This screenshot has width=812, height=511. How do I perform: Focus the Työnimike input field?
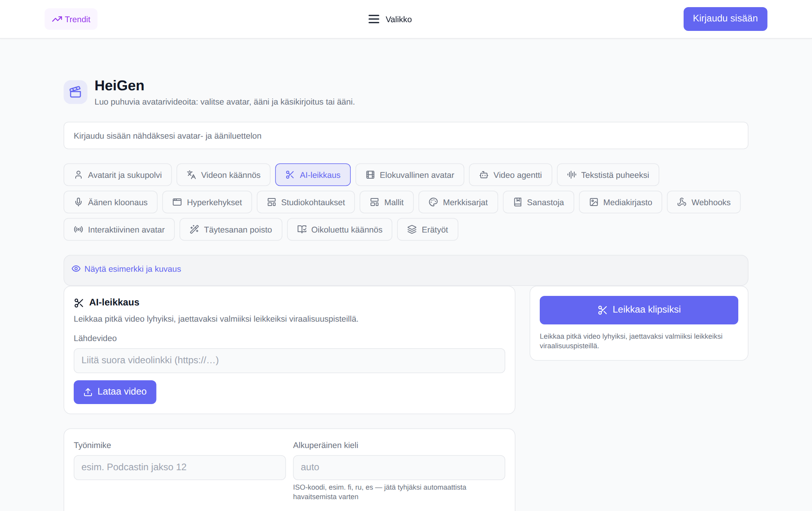point(180,467)
